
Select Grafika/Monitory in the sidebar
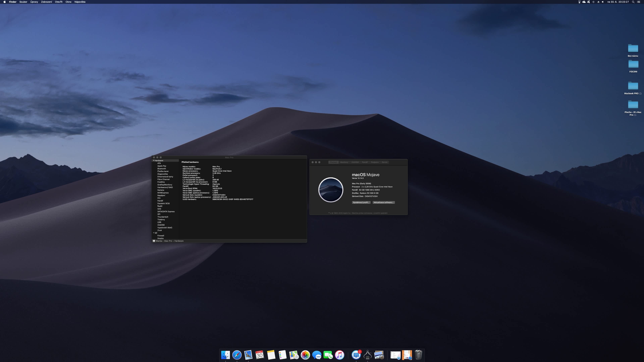[x=165, y=185]
